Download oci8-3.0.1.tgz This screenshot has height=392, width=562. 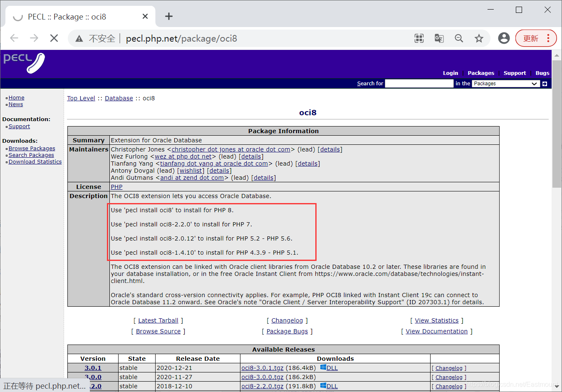262,368
